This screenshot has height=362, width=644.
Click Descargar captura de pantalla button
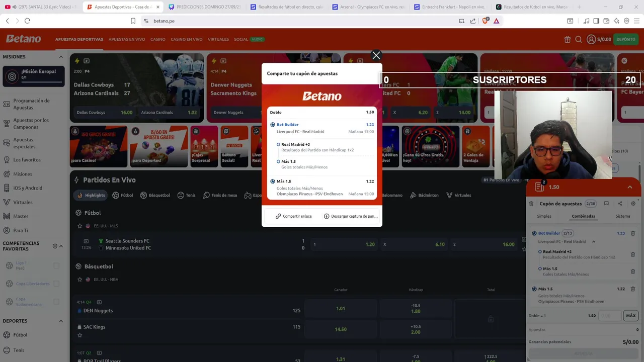pos(350,216)
